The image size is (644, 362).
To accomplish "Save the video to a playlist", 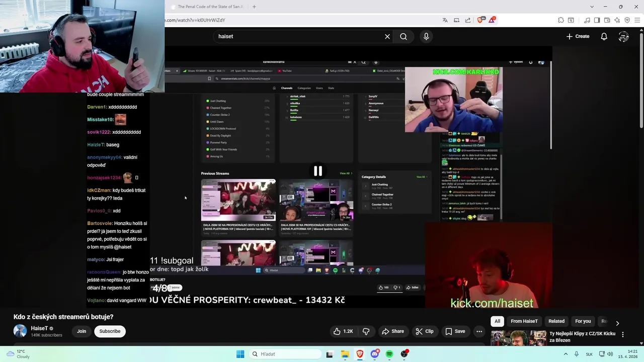I will pyautogui.click(x=455, y=331).
